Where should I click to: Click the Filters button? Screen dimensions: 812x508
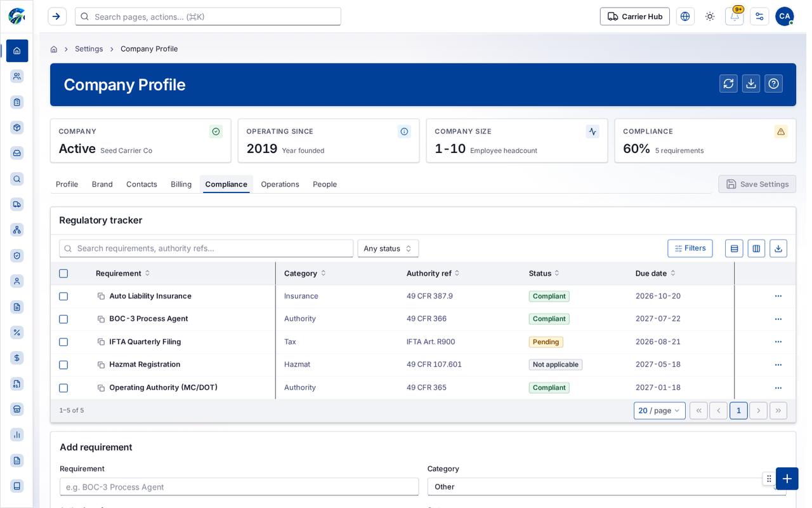point(690,248)
